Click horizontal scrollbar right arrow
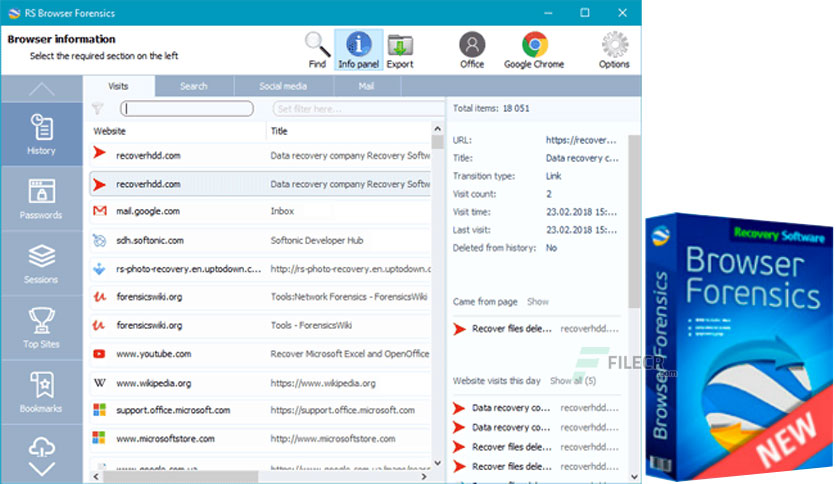Image resolution: width=836 pixels, height=484 pixels. click(424, 477)
